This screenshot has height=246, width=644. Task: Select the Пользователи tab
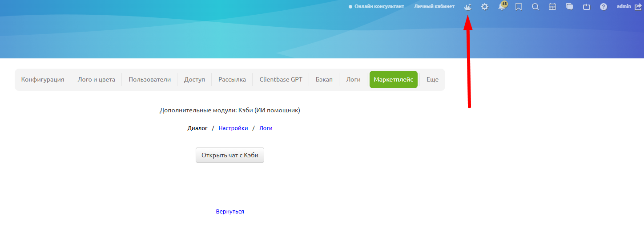click(150, 79)
